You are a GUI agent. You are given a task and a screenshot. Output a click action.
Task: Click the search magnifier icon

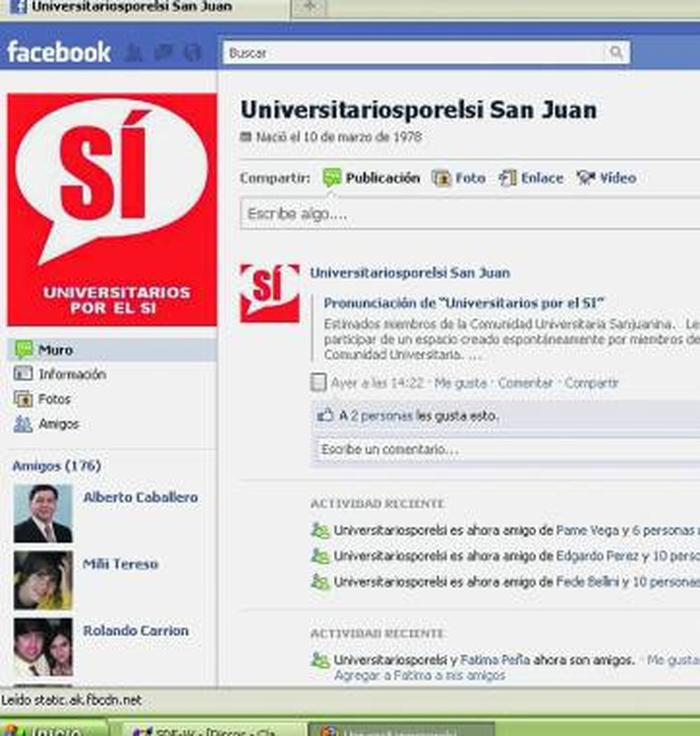pyautogui.click(x=616, y=53)
